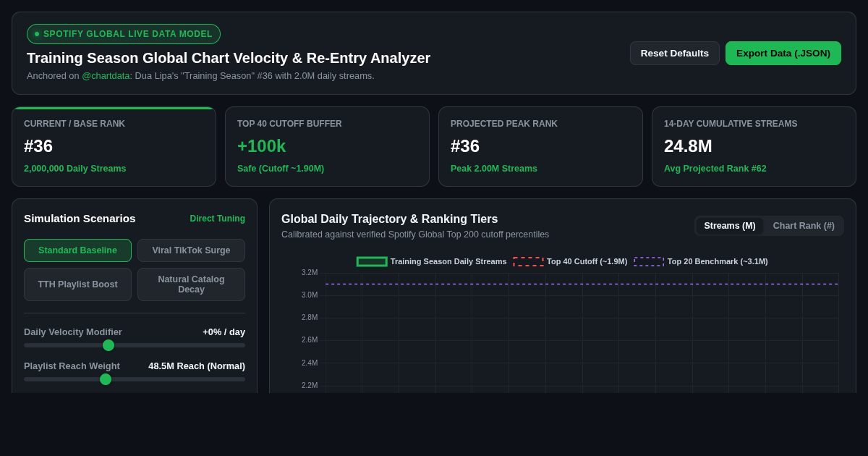Click the 48.5M Reach (Normal) value

(x=197, y=366)
